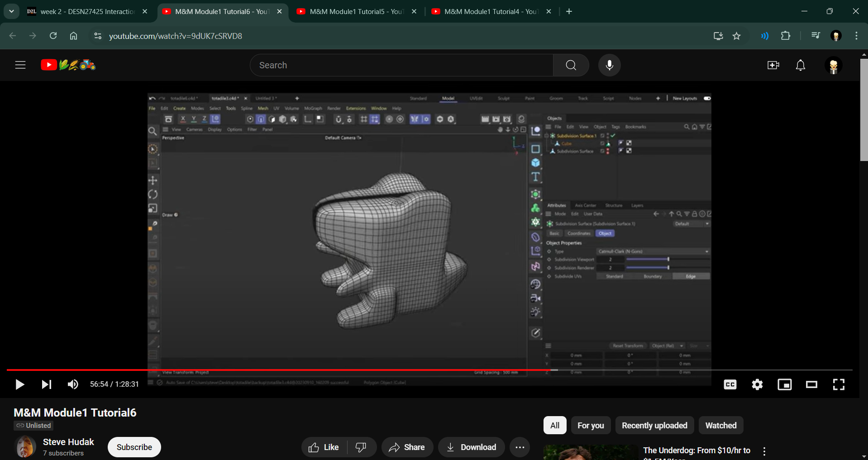This screenshot has width=868, height=460.
Task: Switch to the Coordinates tab in Attributes
Action: [x=578, y=233]
